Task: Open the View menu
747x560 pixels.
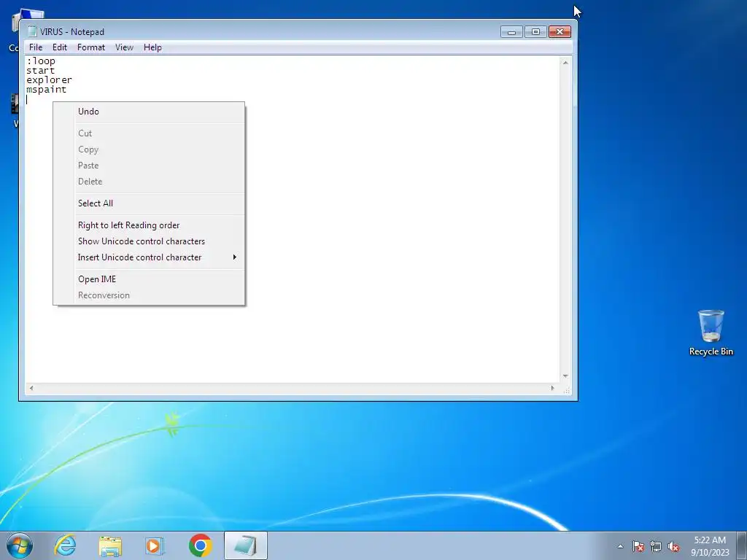Action: coord(124,47)
